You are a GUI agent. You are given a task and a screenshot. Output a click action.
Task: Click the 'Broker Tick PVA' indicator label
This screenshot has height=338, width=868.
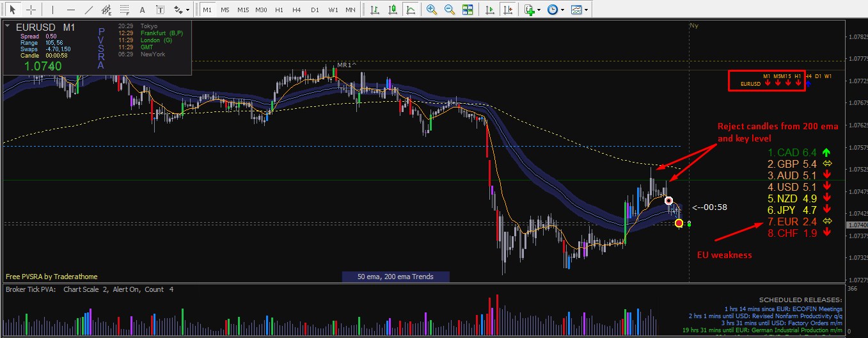(30, 290)
